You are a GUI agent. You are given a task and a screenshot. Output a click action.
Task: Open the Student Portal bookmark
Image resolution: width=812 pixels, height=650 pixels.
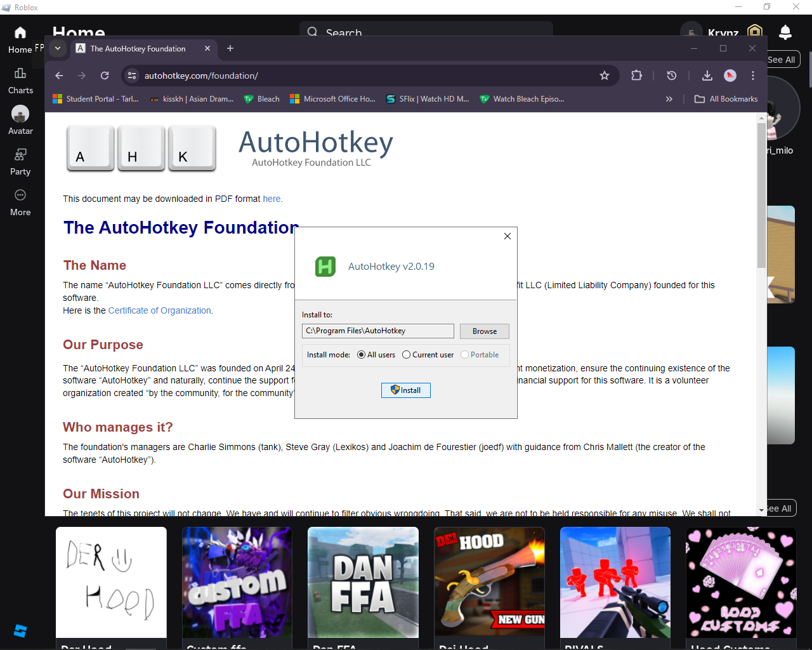click(96, 99)
